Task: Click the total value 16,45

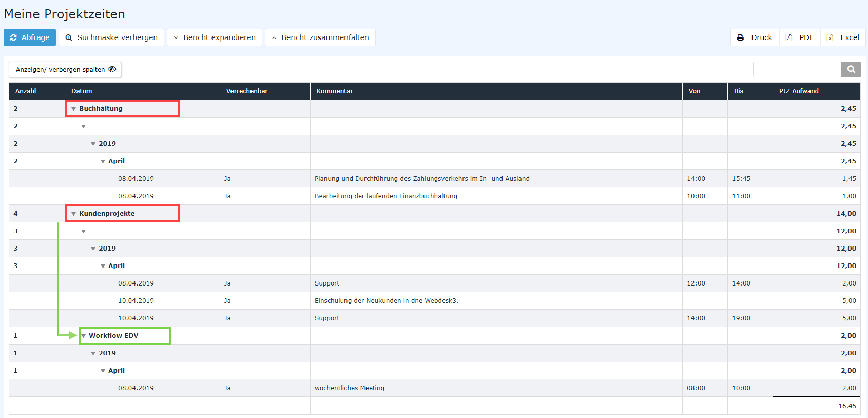Action: [x=847, y=406]
